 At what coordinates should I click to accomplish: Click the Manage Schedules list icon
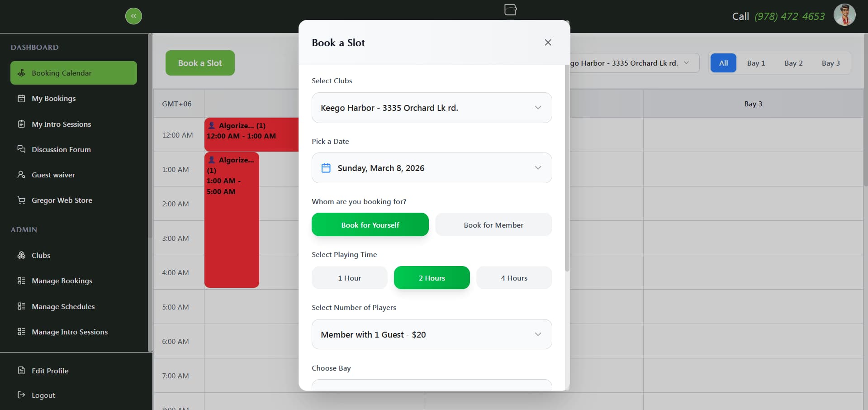coord(21,306)
